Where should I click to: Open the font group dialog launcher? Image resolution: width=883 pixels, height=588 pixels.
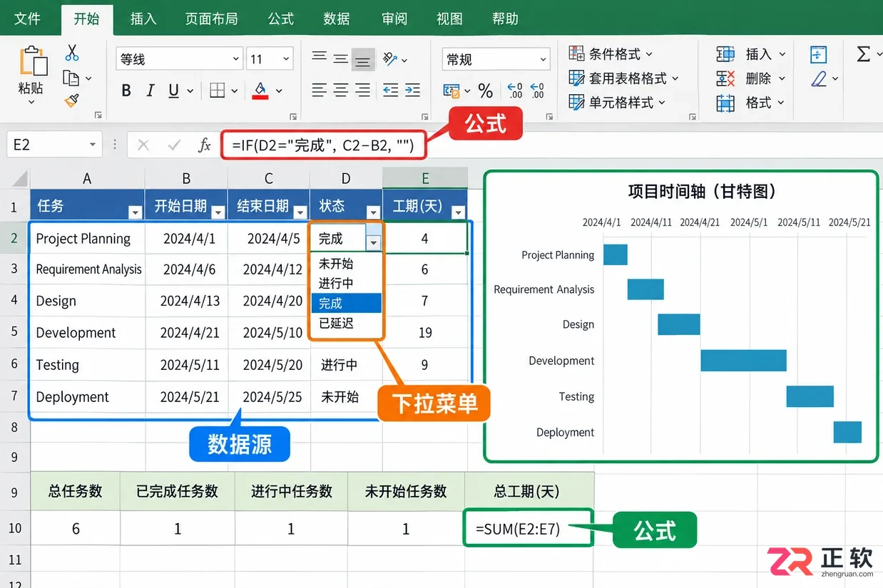tap(293, 116)
